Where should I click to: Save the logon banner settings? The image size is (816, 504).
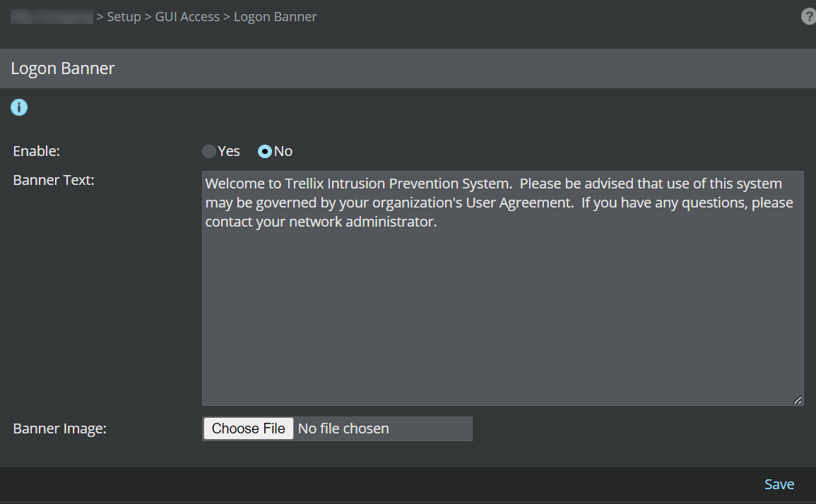[x=779, y=484]
